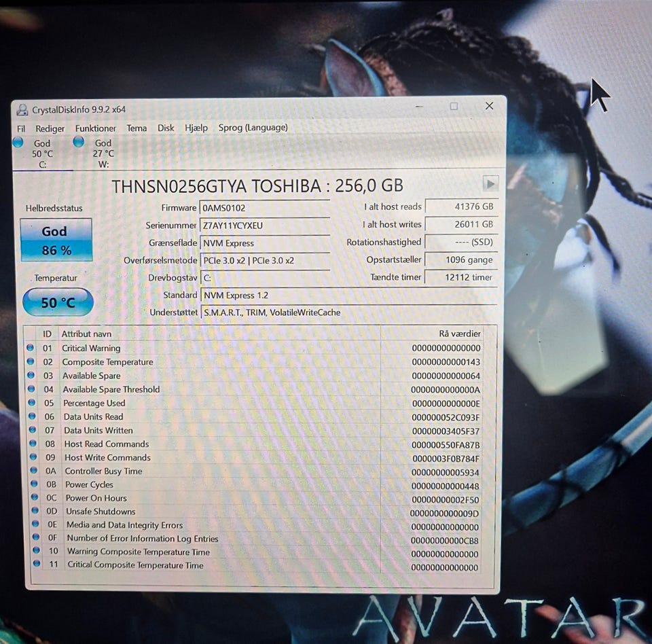Click the ID column header
652x644 pixels.
coord(47,334)
